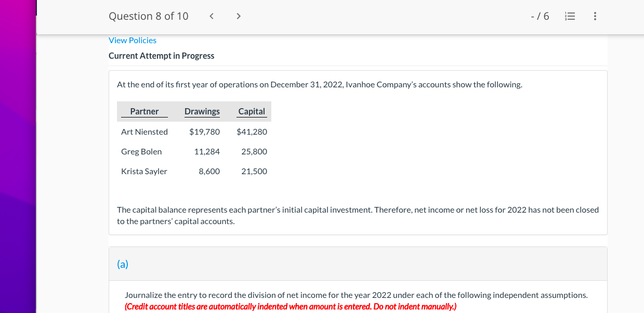644x313 pixels.
Task: Click the purple sidebar on the left
Action: click(17, 156)
